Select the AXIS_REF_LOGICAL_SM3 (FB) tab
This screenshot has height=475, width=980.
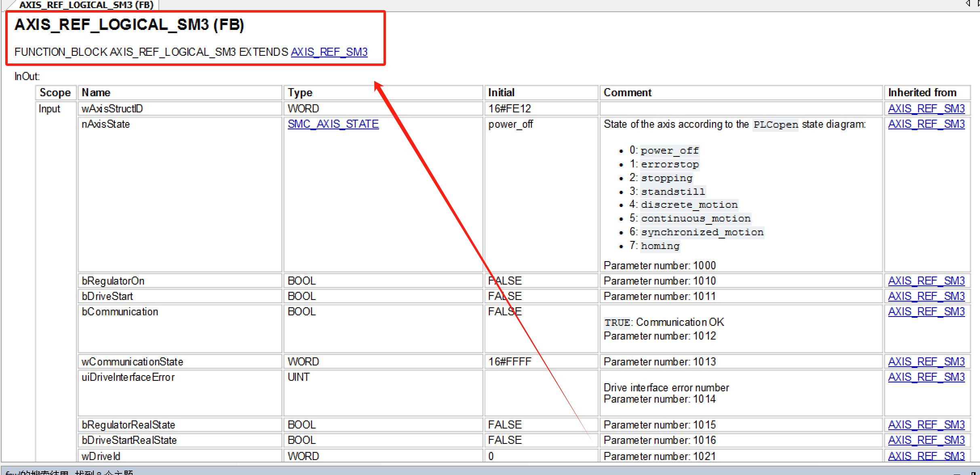pyautogui.click(x=86, y=5)
